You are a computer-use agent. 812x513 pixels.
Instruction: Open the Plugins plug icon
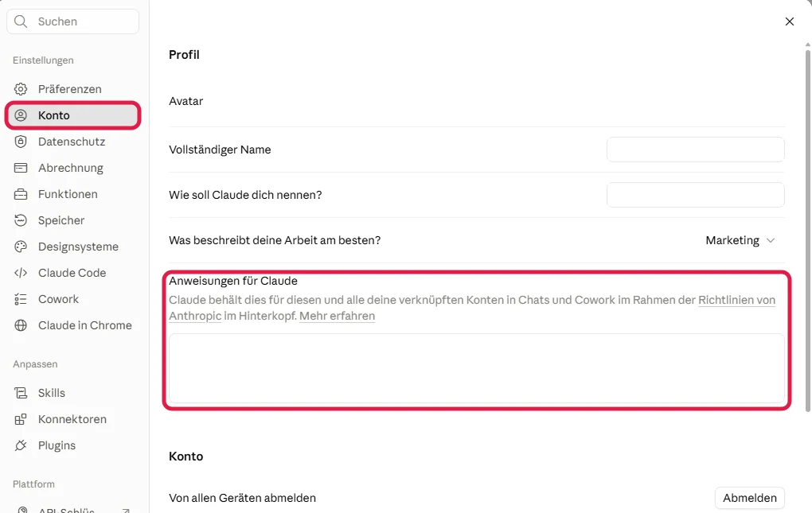click(21, 445)
